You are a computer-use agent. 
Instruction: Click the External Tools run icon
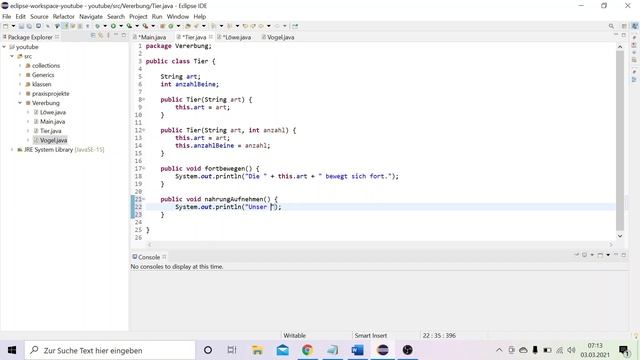(145, 26)
